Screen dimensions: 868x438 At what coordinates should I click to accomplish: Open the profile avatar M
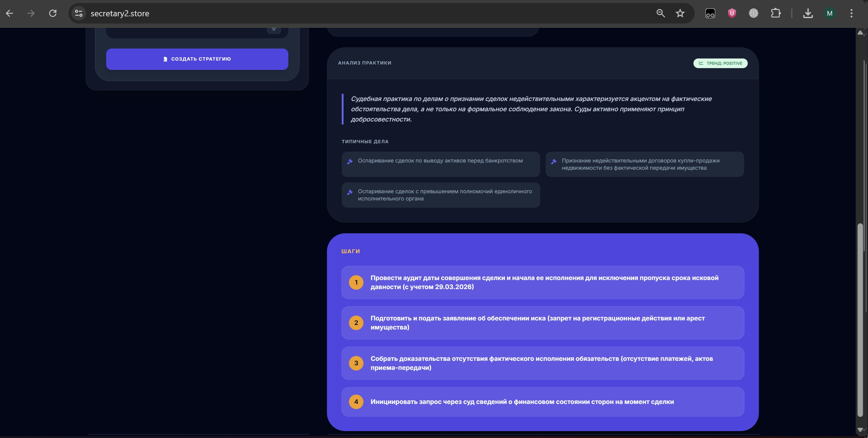[830, 14]
